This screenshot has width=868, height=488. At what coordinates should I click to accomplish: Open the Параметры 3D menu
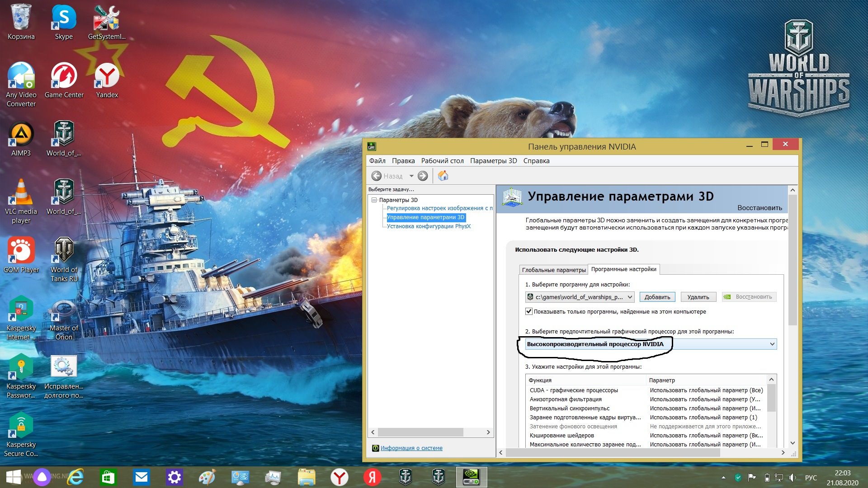tap(493, 161)
